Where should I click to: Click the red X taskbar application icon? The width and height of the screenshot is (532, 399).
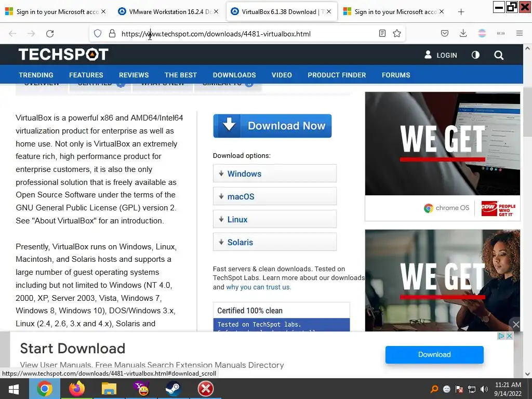pos(206,389)
